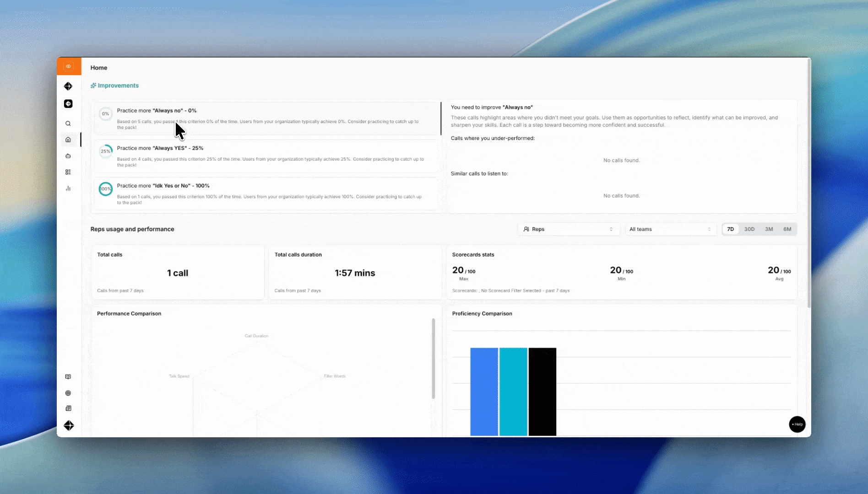Select the 7D time range
The height and width of the screenshot is (494, 868).
tap(731, 229)
